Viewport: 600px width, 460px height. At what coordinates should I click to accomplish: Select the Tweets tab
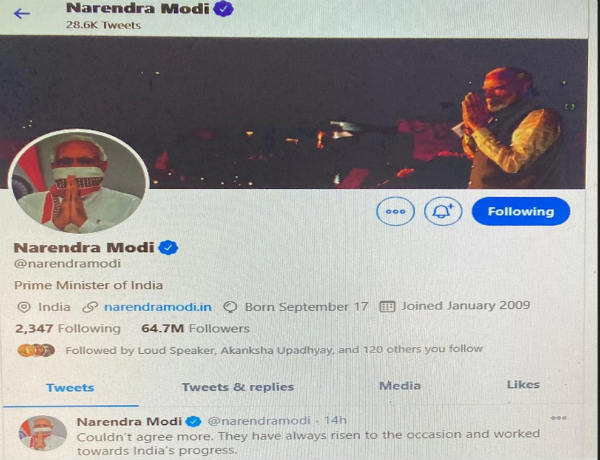(70, 388)
